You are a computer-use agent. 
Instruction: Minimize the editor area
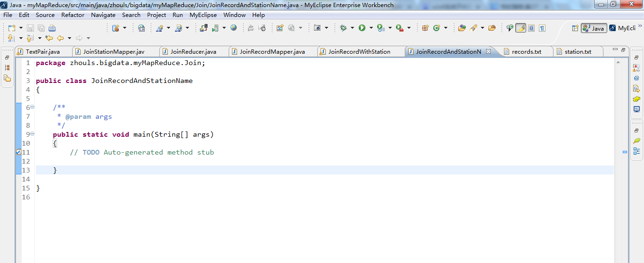[615, 49]
